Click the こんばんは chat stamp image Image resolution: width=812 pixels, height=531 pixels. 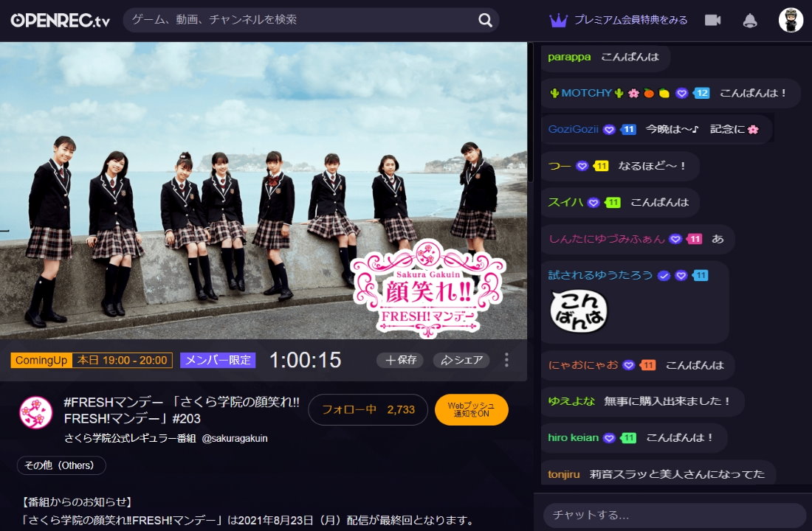(x=579, y=310)
